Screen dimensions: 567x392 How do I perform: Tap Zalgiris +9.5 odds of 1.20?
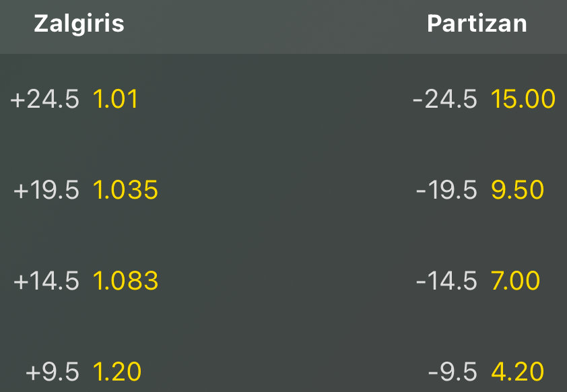click(x=116, y=371)
